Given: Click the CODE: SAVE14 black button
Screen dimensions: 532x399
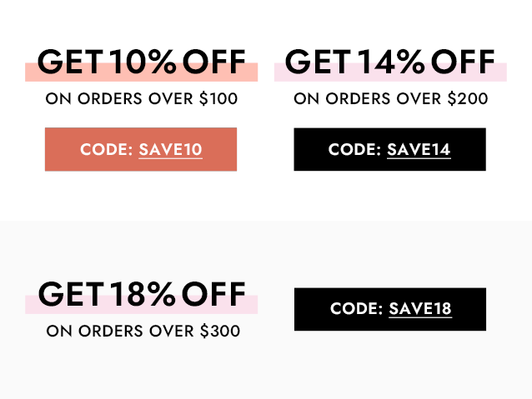Looking at the screenshot, I should pos(390,149).
